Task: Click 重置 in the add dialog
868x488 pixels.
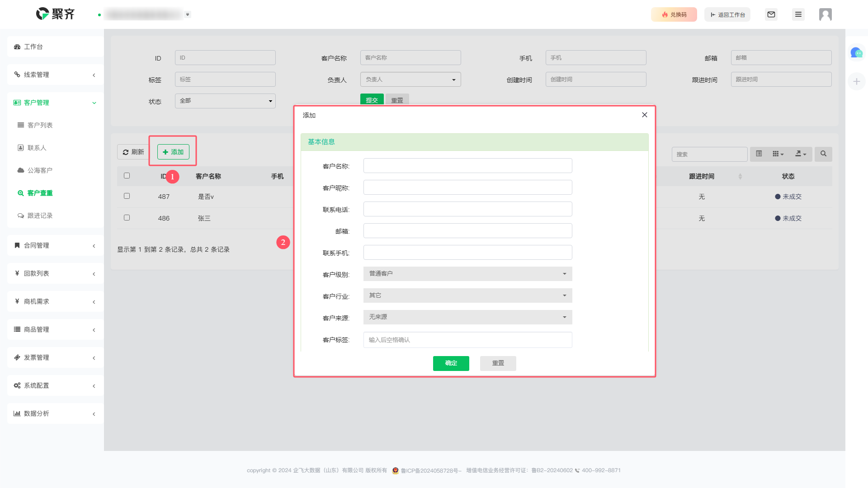Action: tap(498, 363)
